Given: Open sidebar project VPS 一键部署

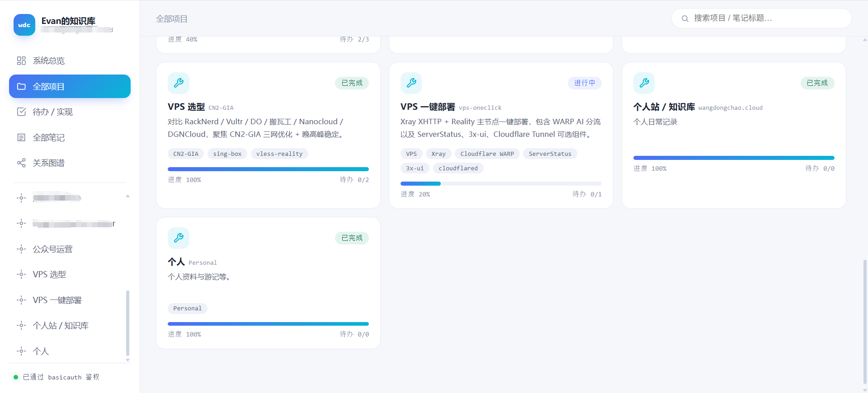Looking at the screenshot, I should click(67, 300).
